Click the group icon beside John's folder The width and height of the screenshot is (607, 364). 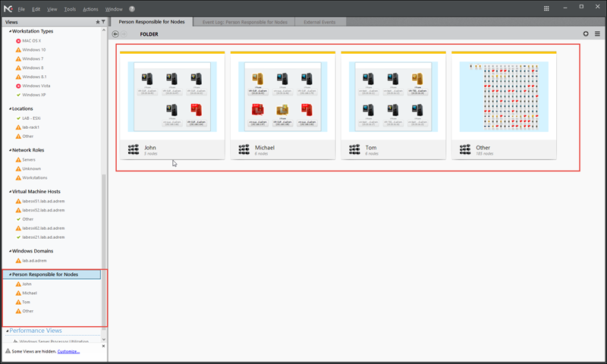(x=133, y=150)
